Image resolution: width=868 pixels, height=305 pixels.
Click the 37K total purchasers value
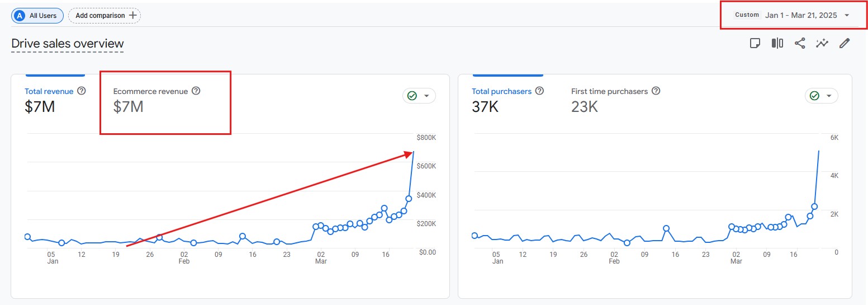[485, 106]
